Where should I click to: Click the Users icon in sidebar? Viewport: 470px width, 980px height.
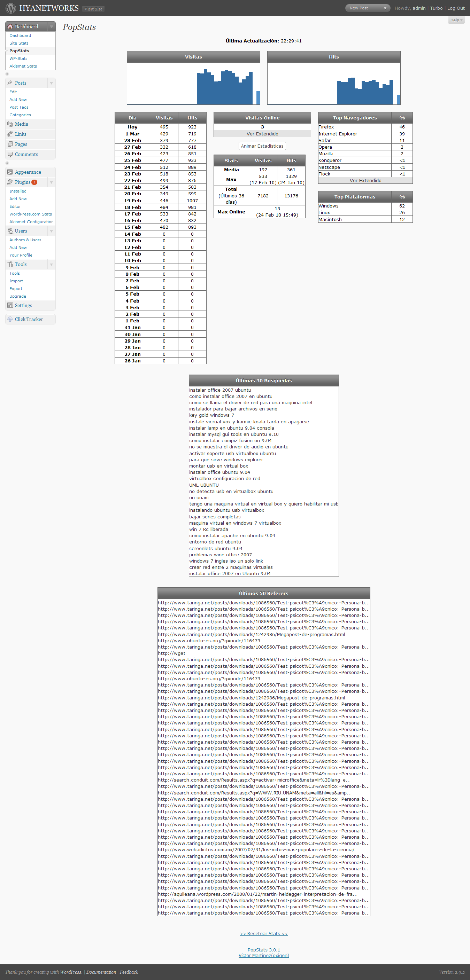(10, 231)
